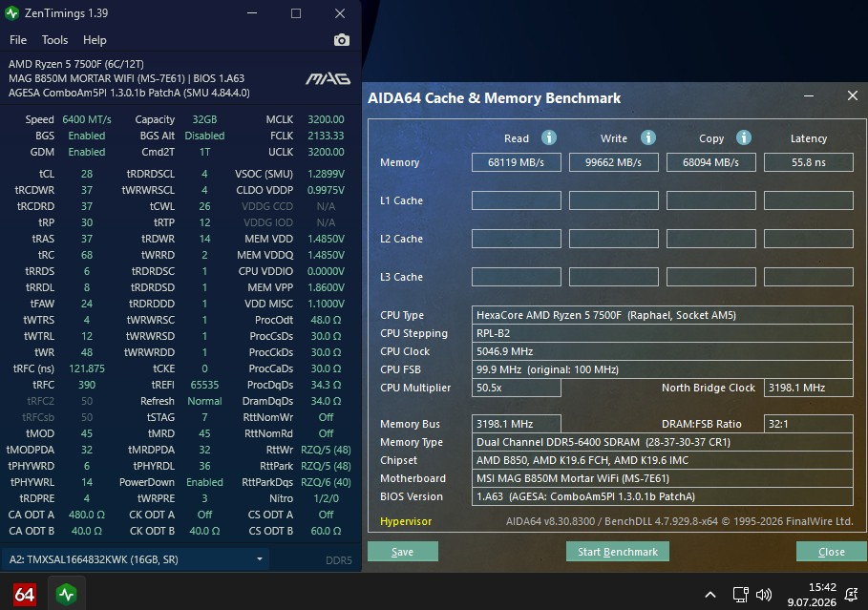Open the Help menu in ZenTimings

[95, 40]
